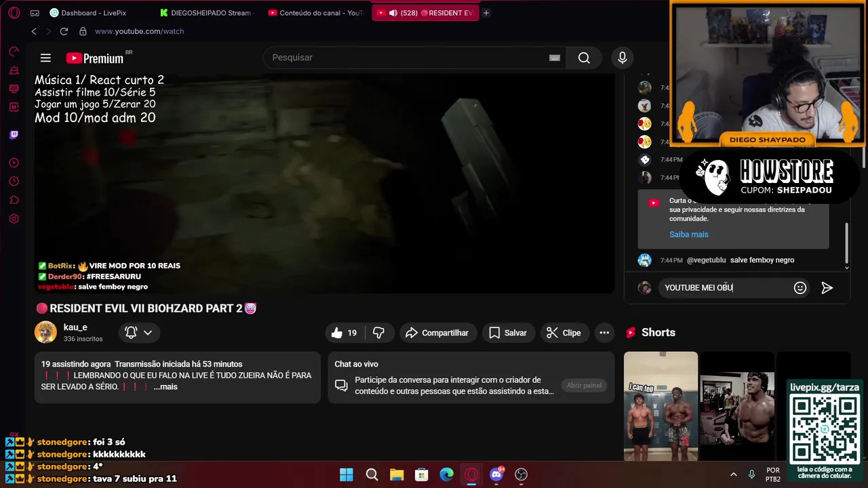Like the video
Viewport: 868px width, 488px height.
pos(344,333)
